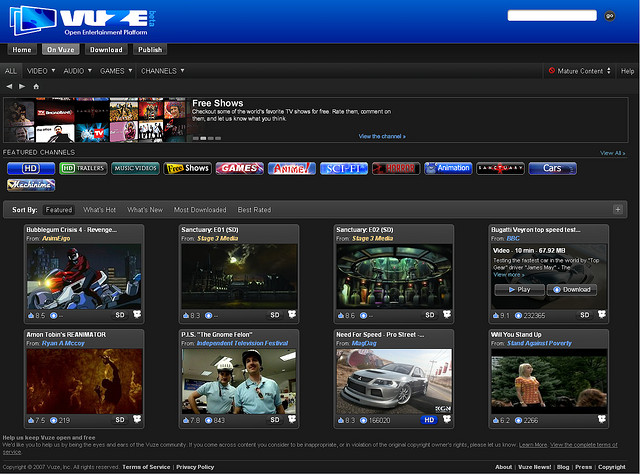
Task: Open the Anime channel badge
Action: 292,168
